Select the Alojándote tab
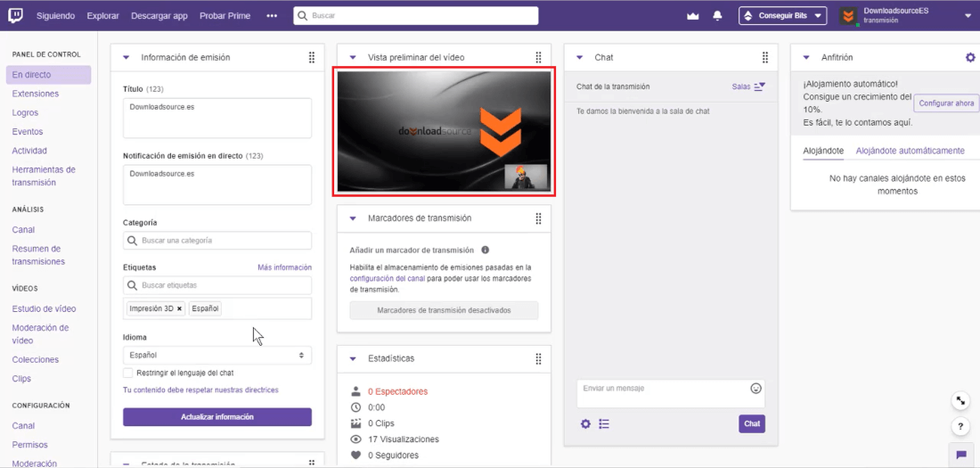Viewport: 980px width, 468px height. tap(823, 151)
